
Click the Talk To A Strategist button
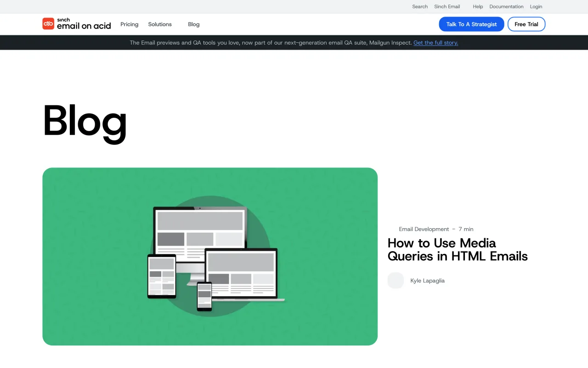coord(471,24)
